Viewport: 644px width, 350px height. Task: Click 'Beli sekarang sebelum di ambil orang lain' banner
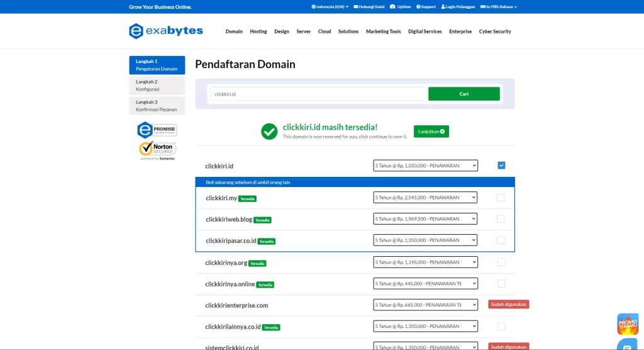[x=355, y=182]
